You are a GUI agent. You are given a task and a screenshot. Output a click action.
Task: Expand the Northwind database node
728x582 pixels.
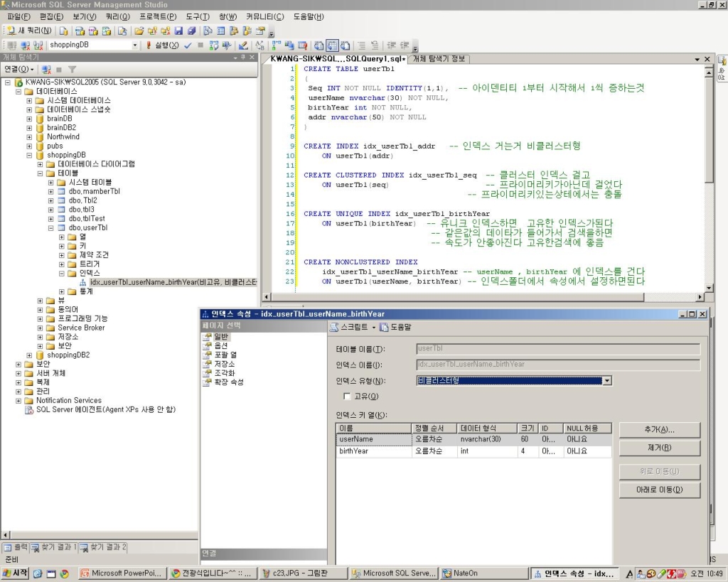coord(29,137)
